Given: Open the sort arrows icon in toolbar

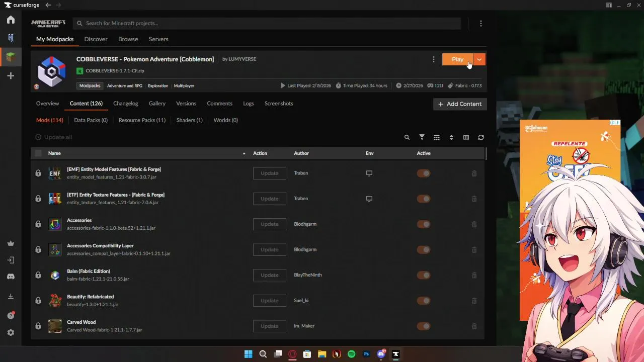Looking at the screenshot, I should [x=451, y=137].
